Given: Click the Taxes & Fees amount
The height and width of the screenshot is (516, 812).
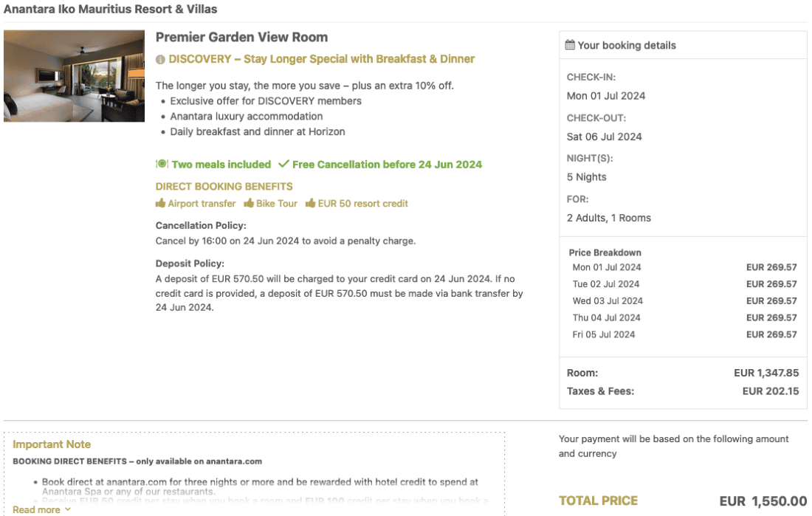Looking at the screenshot, I should (x=770, y=391).
